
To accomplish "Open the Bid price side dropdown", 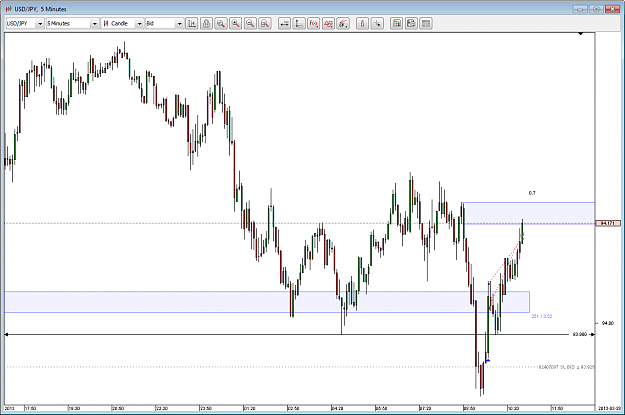I will pyautogui.click(x=164, y=24).
